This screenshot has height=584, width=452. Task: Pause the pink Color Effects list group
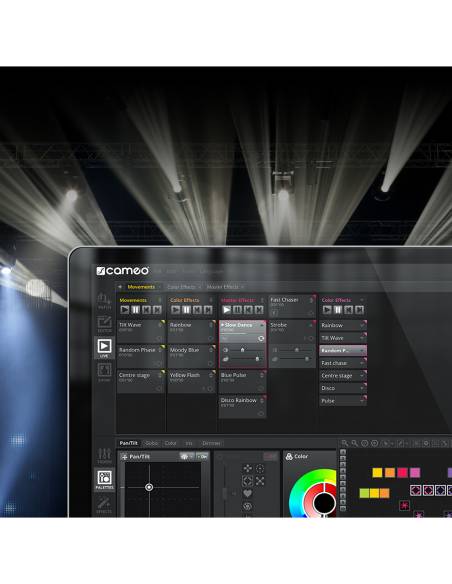(338, 310)
